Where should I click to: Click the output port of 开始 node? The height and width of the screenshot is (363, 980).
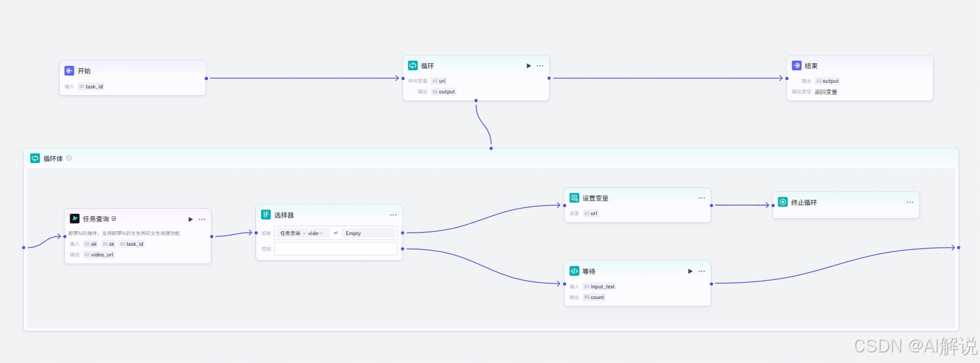[x=206, y=78]
